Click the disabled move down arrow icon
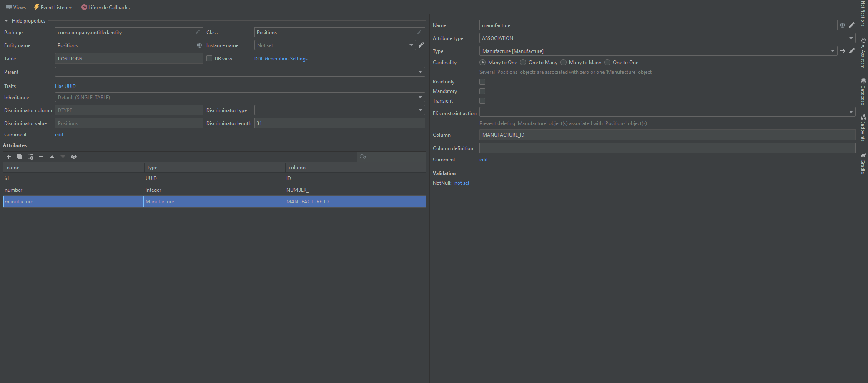The image size is (868, 383). tap(63, 157)
